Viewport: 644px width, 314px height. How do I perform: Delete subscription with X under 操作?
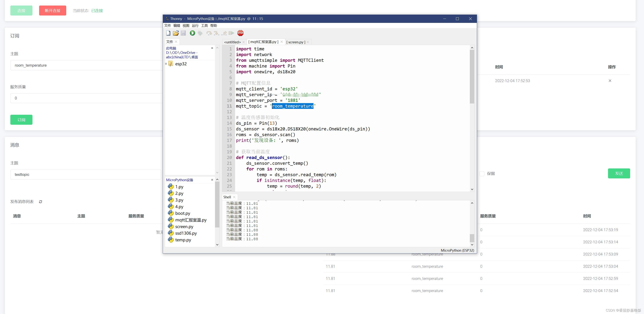[610, 81]
